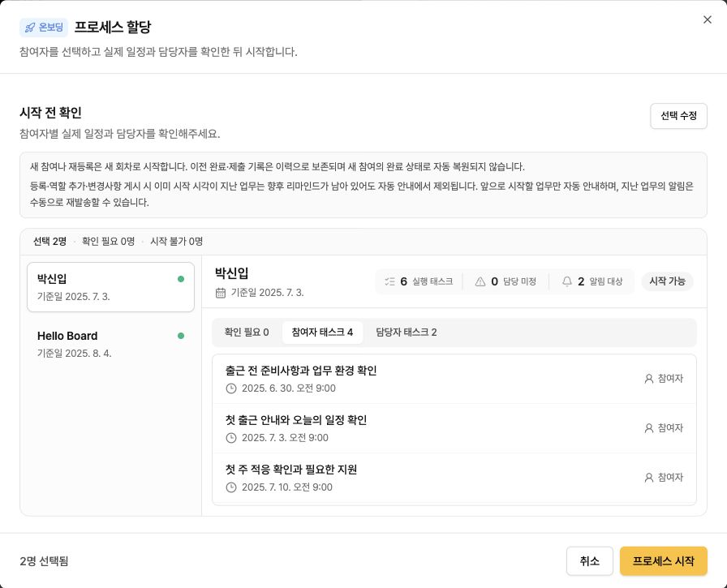
Task: Click calendar icon beside 기준일 2025. 7. 3.
Action: (x=221, y=293)
